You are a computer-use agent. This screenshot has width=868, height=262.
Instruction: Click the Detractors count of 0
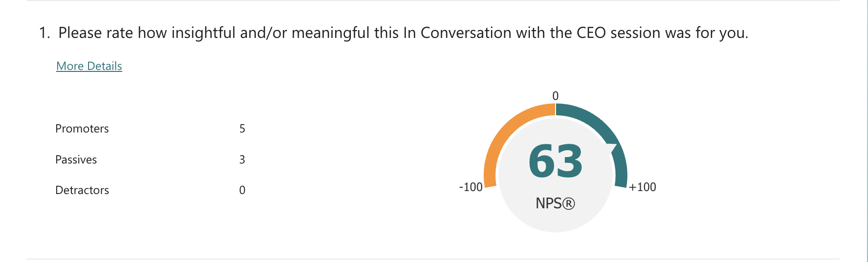(x=242, y=190)
